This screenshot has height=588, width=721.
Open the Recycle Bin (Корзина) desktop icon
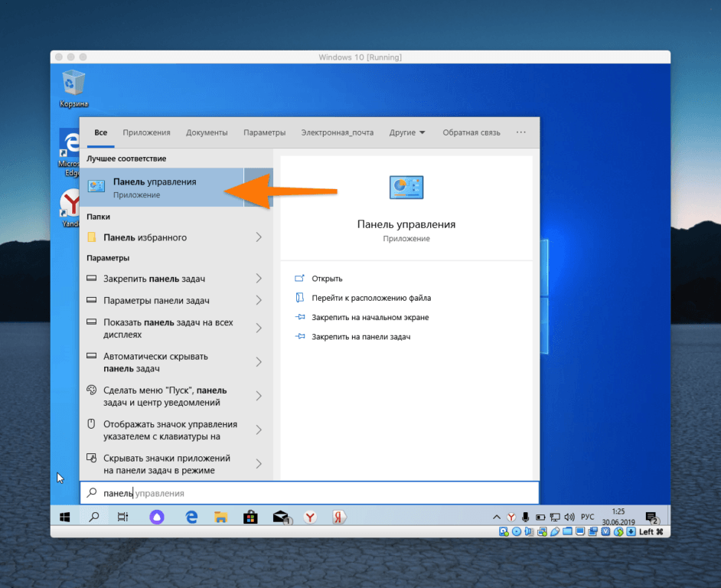tap(73, 88)
